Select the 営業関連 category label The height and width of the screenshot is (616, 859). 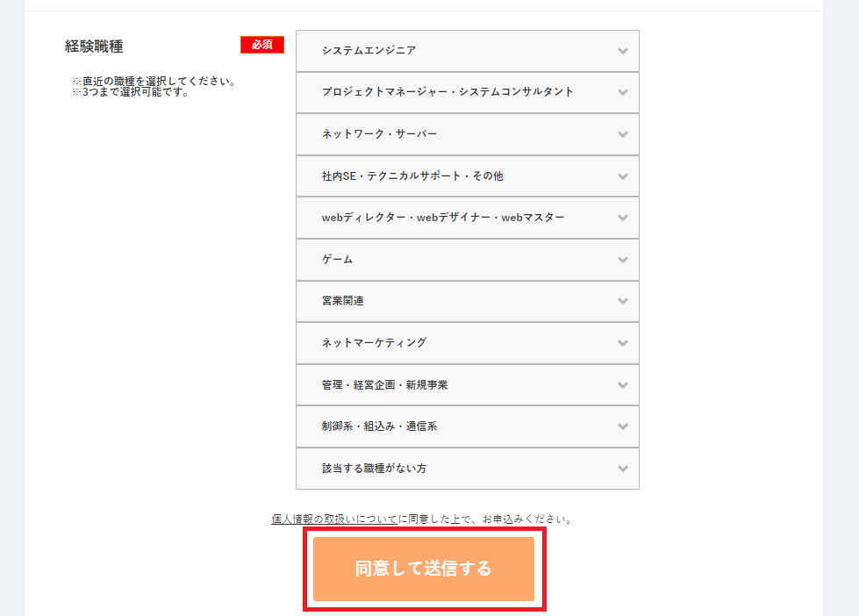pos(343,301)
